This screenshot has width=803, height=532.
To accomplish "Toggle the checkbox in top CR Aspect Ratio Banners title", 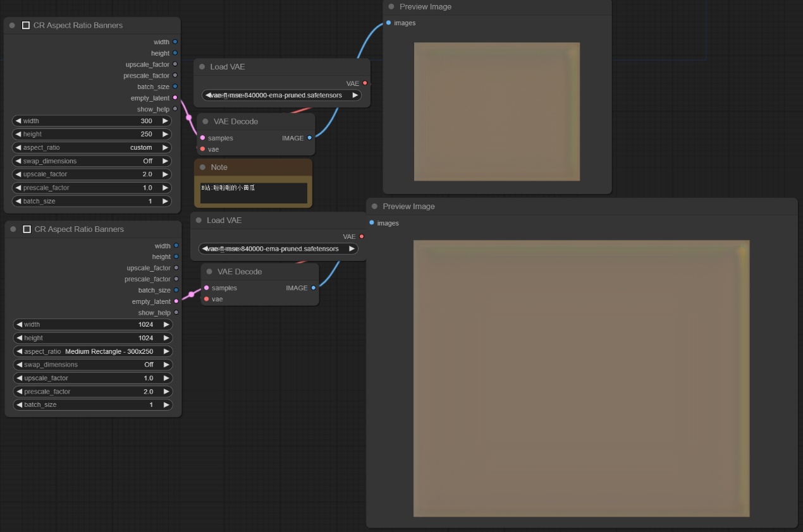I will coord(26,25).
